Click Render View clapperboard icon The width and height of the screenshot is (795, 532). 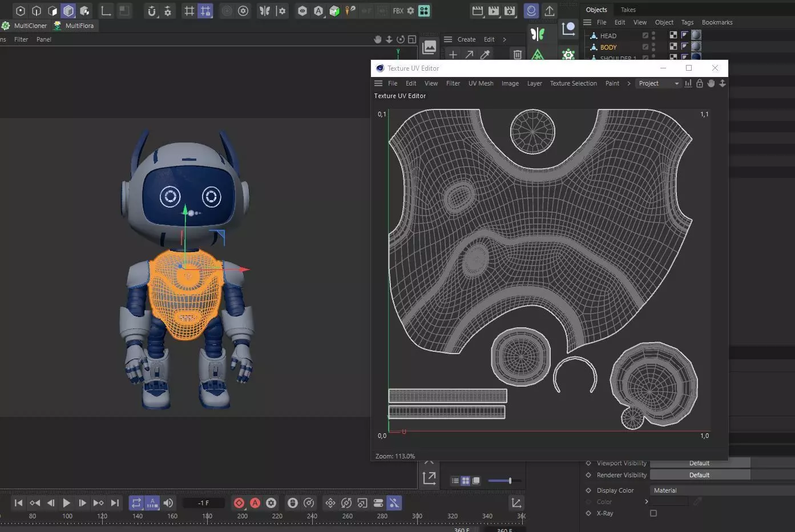tap(478, 11)
